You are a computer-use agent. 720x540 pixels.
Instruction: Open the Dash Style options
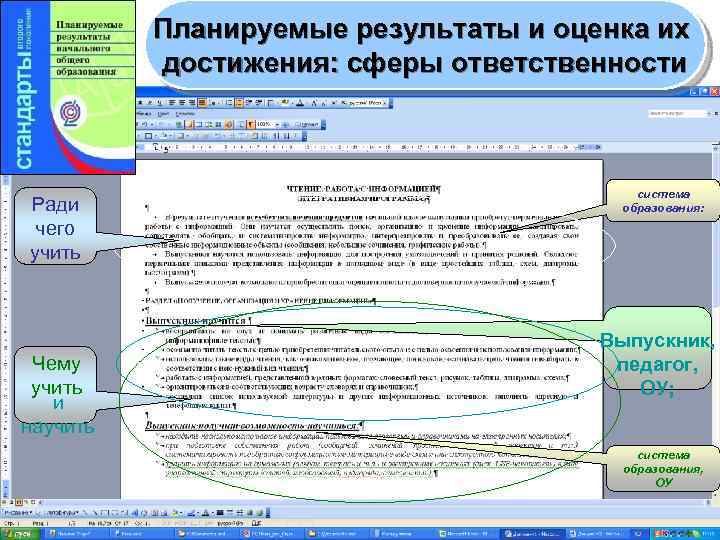[x=230, y=513]
